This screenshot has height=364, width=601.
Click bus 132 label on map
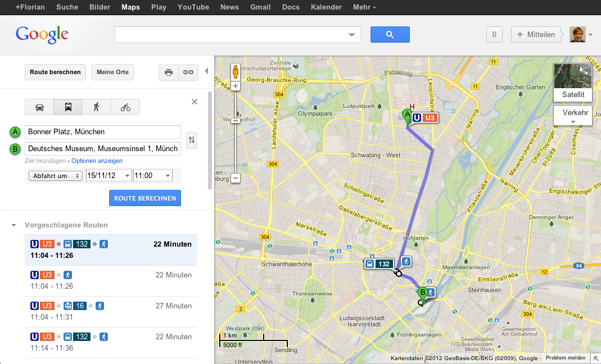379,263
